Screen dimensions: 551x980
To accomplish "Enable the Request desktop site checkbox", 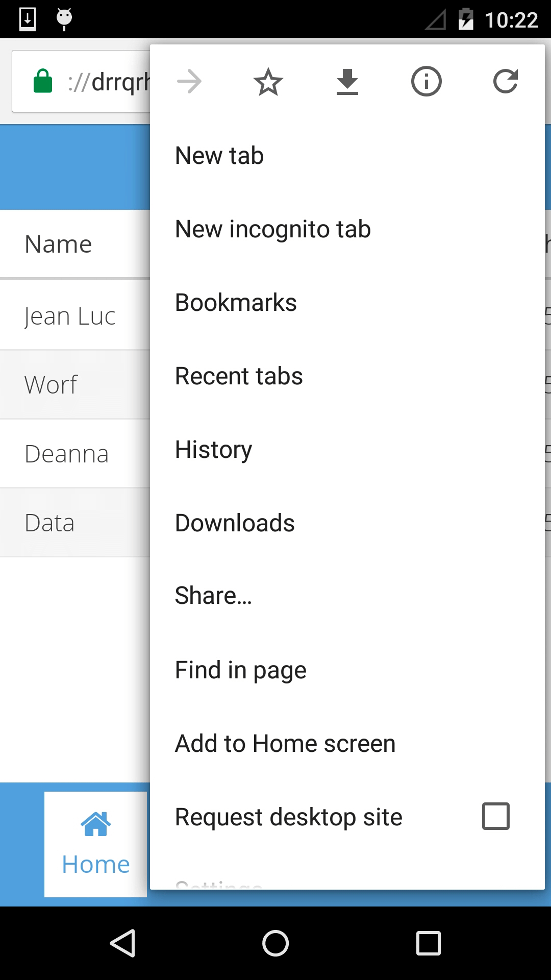I will (x=496, y=816).
